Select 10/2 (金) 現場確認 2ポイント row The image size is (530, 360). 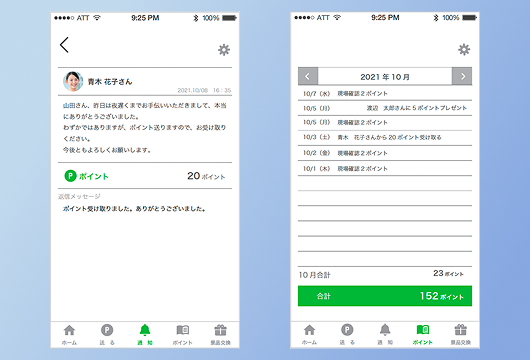385,153
